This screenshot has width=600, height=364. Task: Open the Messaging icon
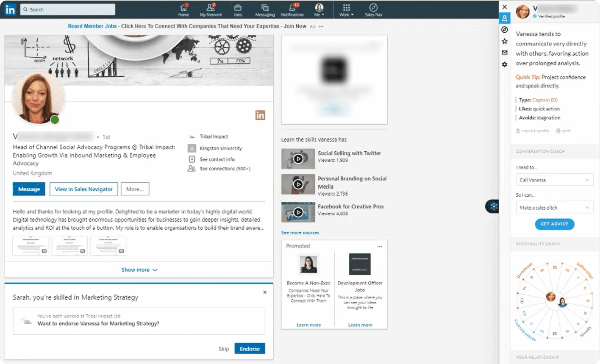pyautogui.click(x=265, y=10)
